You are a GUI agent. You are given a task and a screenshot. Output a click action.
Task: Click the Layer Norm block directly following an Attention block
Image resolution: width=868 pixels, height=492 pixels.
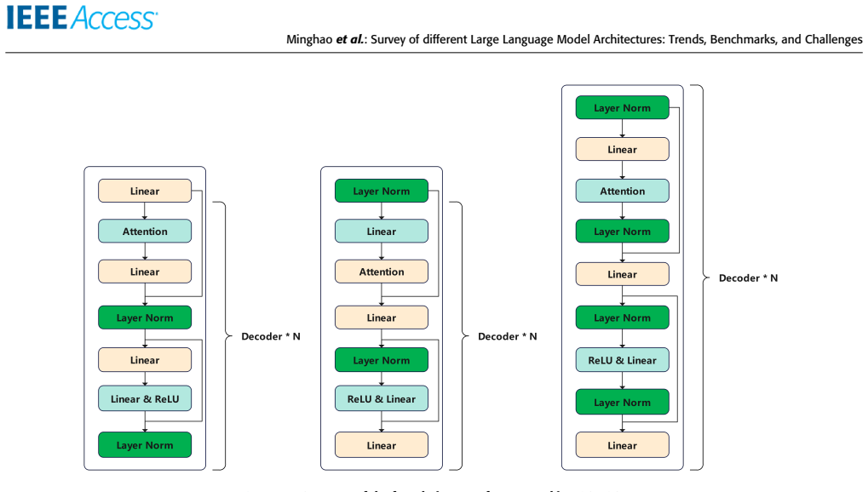pos(622,232)
